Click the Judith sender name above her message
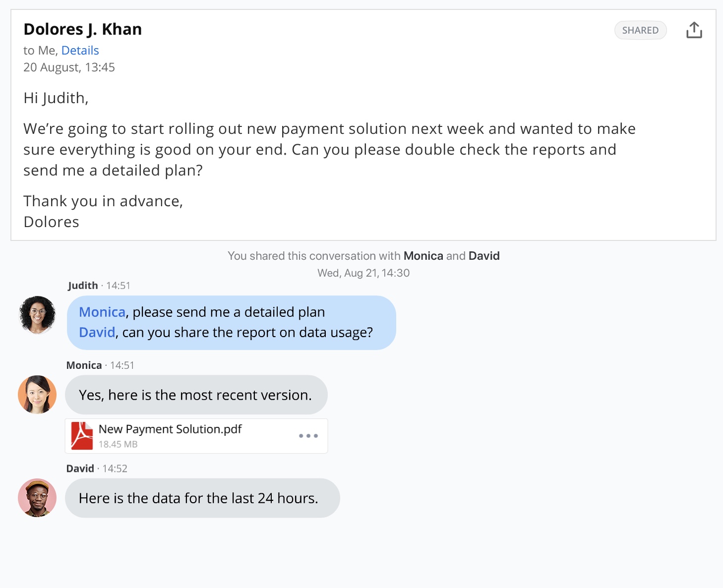This screenshot has height=588, width=723. pyautogui.click(x=83, y=286)
